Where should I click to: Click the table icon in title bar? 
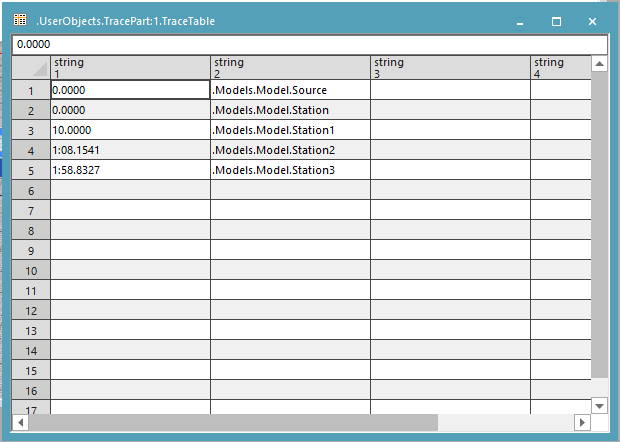click(x=20, y=20)
